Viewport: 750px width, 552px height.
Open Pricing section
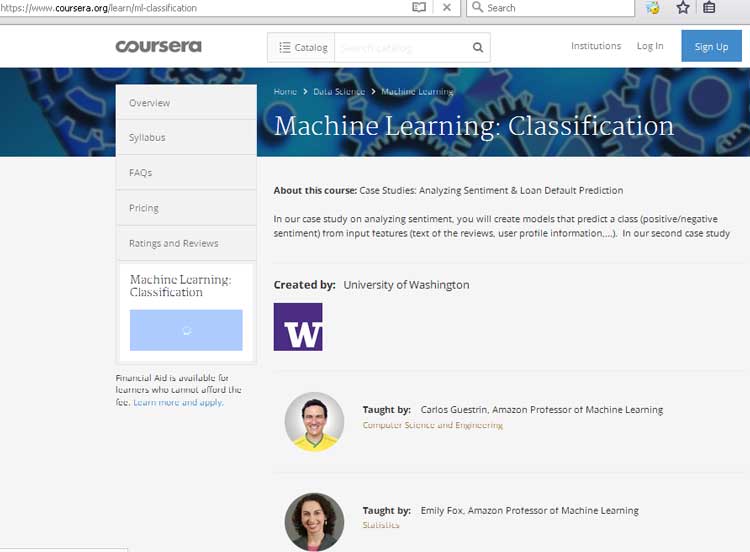[x=186, y=208]
